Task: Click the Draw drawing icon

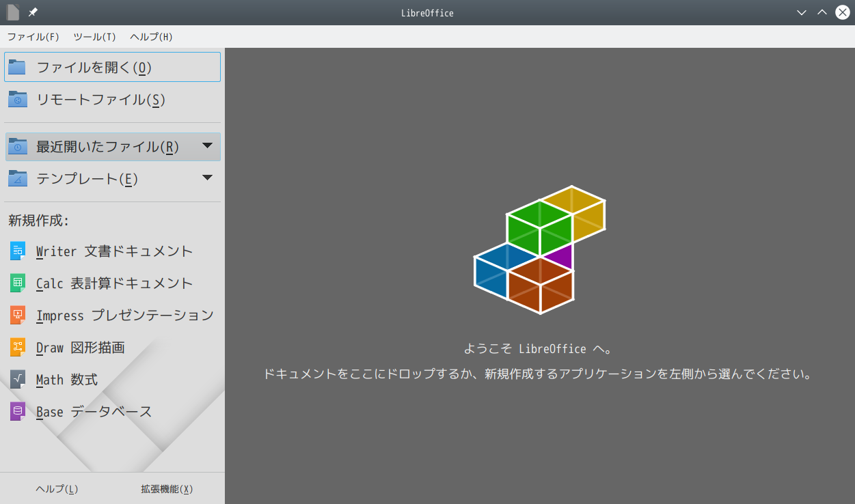Action: [x=18, y=348]
